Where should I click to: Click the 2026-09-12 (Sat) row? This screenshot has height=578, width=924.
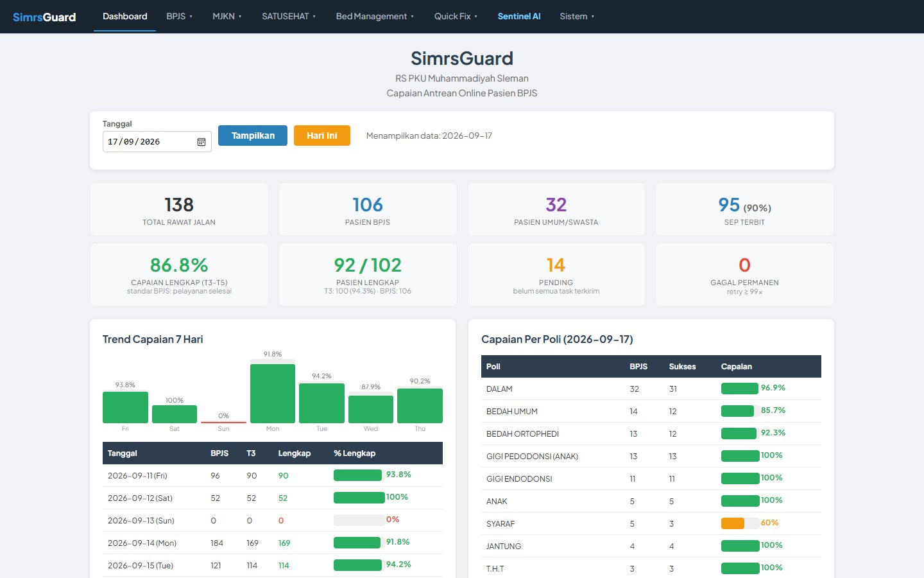[273, 498]
